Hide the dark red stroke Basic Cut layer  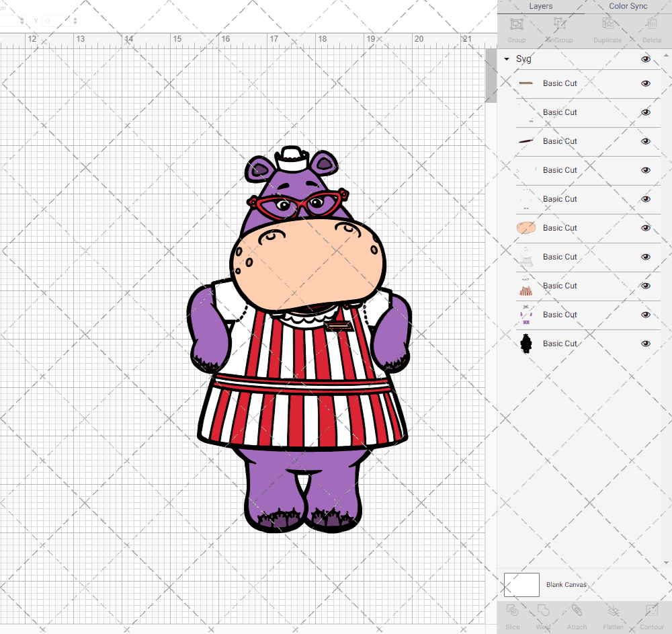pyautogui.click(x=645, y=141)
